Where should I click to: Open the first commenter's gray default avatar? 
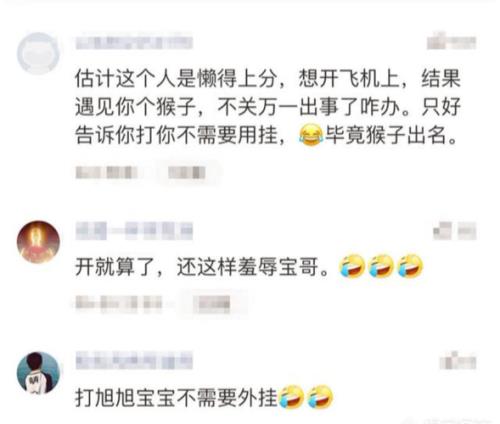point(38,54)
